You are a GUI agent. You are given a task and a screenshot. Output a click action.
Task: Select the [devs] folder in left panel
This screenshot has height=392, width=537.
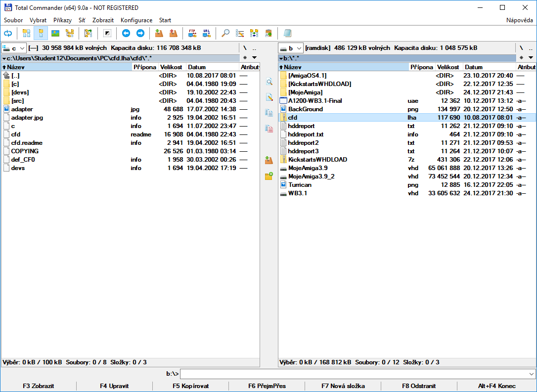pos(130,92)
